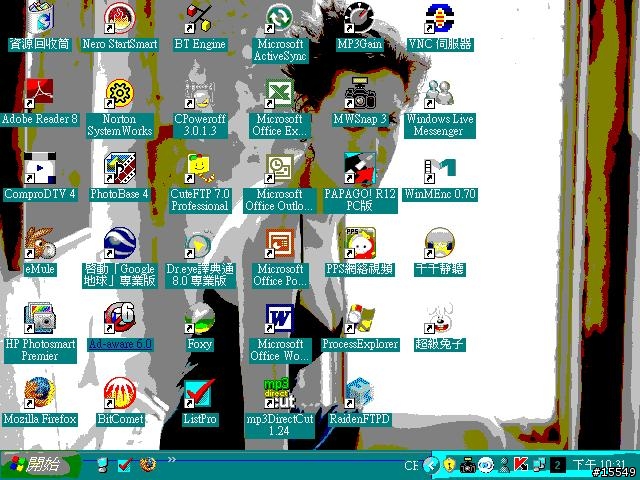Open the BT Engine shortcut
The height and width of the screenshot is (480, 640).
tap(199, 18)
